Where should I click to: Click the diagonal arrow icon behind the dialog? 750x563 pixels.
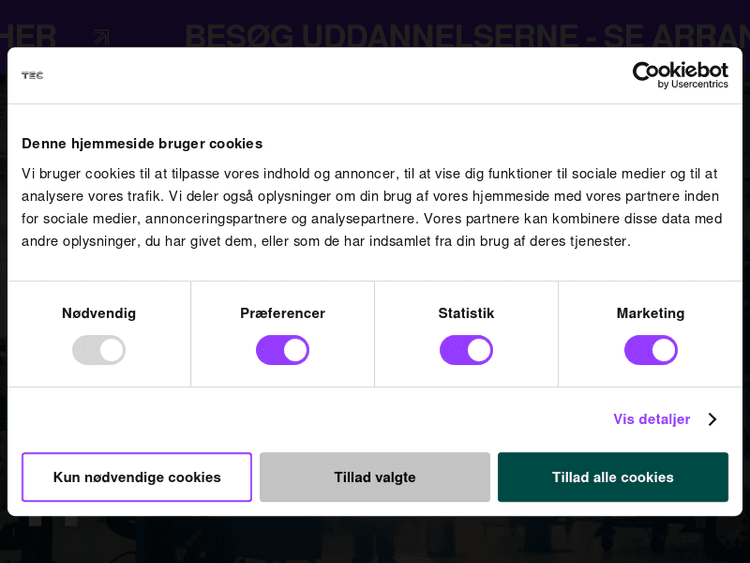(101, 37)
